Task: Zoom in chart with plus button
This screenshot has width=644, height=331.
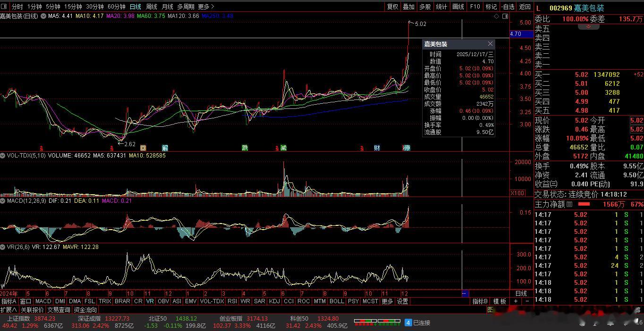Action: (516, 301)
